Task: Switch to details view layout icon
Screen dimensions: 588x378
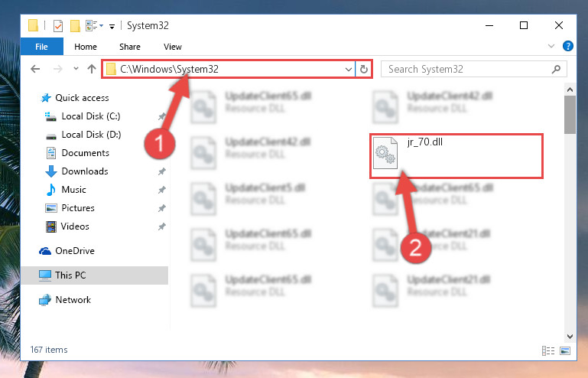Action: (x=548, y=350)
